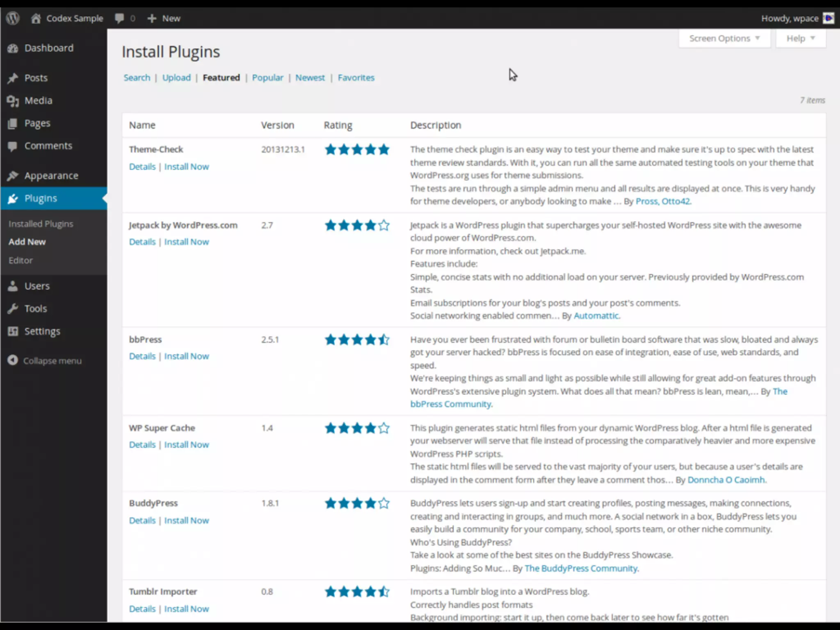Image resolution: width=840 pixels, height=630 pixels.
Task: Click Install Now for Jetpack
Action: point(187,242)
